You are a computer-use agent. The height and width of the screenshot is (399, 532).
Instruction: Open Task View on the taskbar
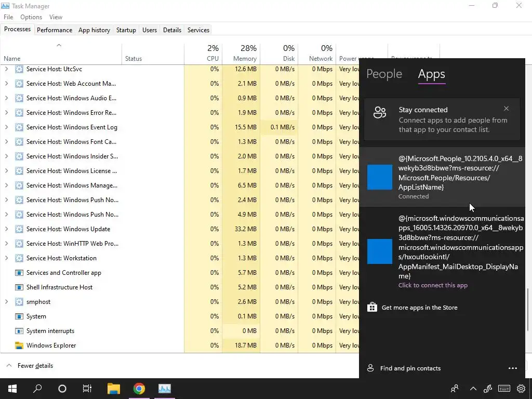coord(87,389)
